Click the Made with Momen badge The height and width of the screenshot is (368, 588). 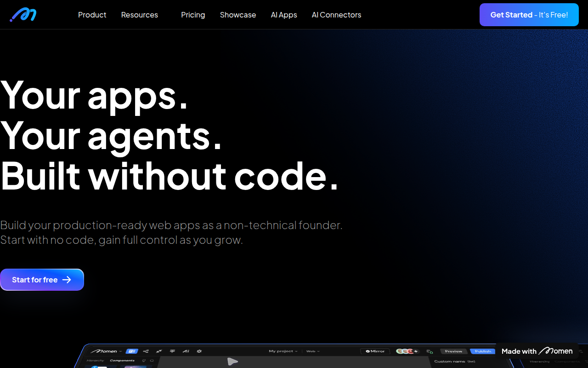[x=537, y=351]
